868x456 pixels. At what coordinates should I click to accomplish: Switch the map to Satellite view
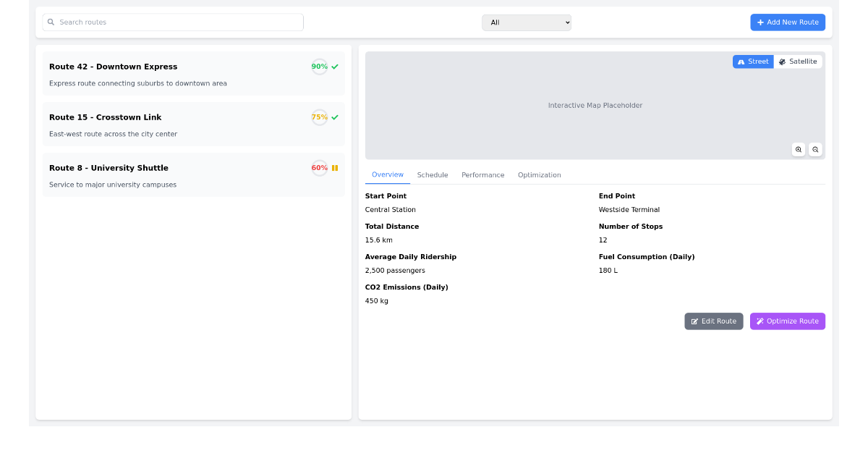point(798,62)
